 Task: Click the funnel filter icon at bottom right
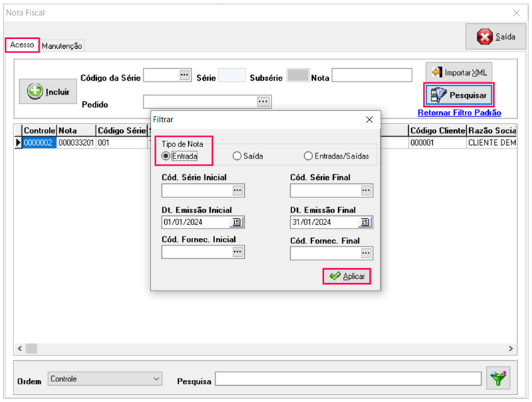(499, 379)
